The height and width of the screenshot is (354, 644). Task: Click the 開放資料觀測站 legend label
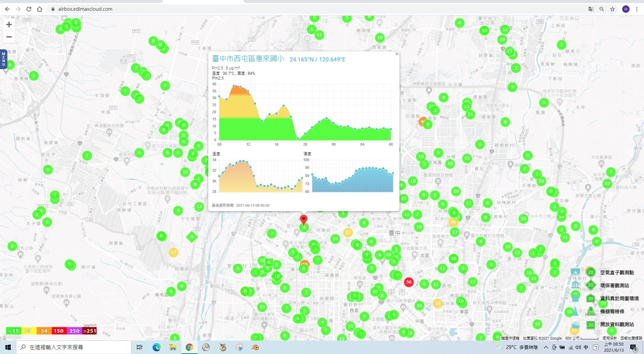tap(617, 324)
